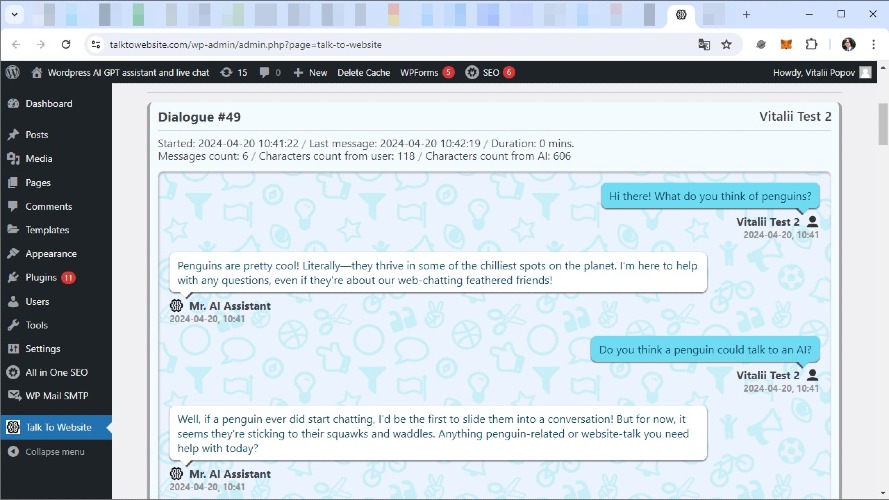Open the tab search dropdown arrow
Viewport: 889px width, 500px height.
[x=14, y=15]
